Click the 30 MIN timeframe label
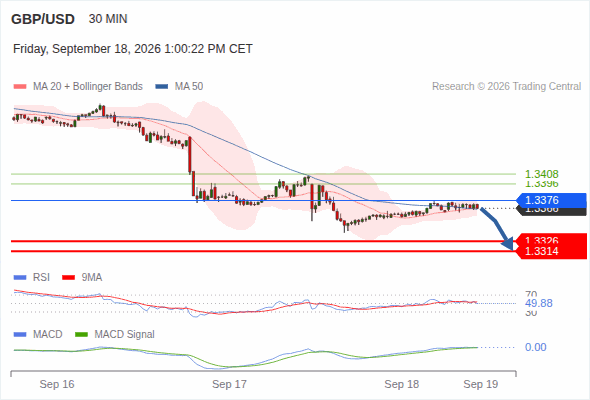 point(108,19)
